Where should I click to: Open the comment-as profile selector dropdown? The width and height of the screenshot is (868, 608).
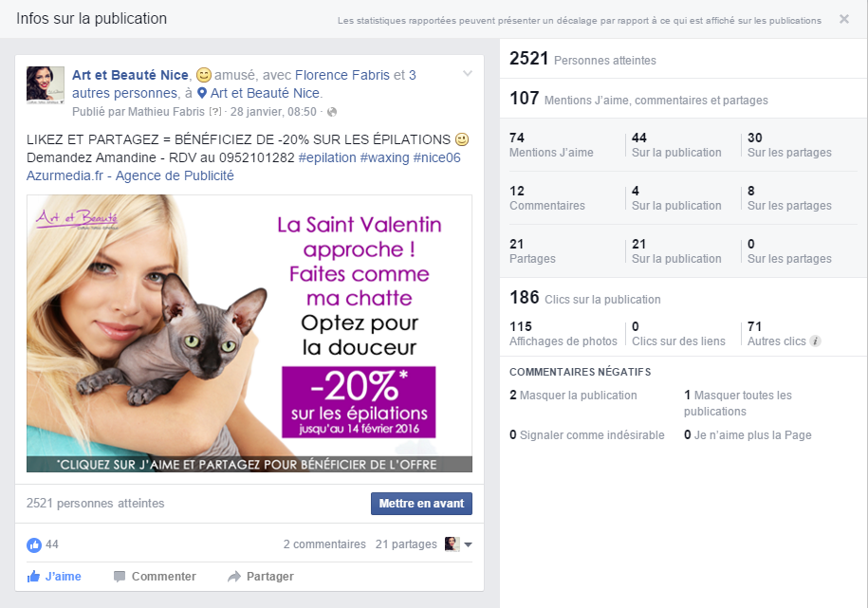point(459,544)
